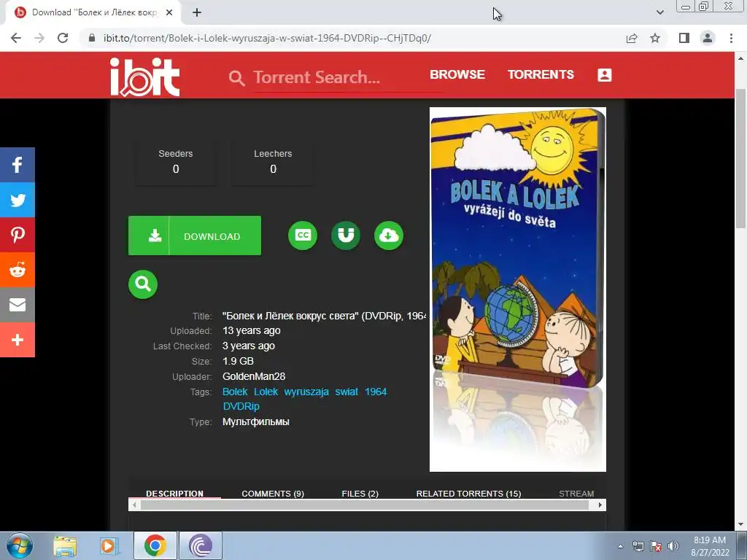Click the Bolek tag link

click(235, 392)
